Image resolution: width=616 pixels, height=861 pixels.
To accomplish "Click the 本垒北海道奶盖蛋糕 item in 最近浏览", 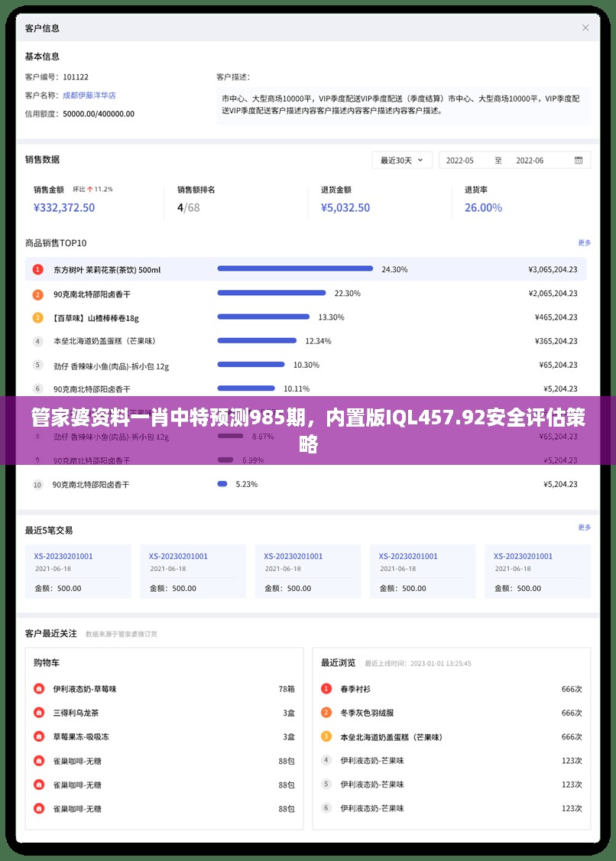I will 391,737.
